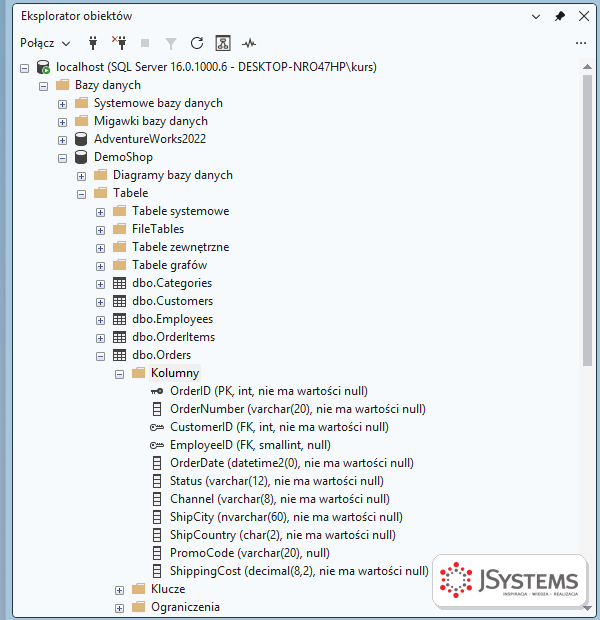The height and width of the screenshot is (620, 600).
Task: Click the localhost server icon
Action: point(43,67)
